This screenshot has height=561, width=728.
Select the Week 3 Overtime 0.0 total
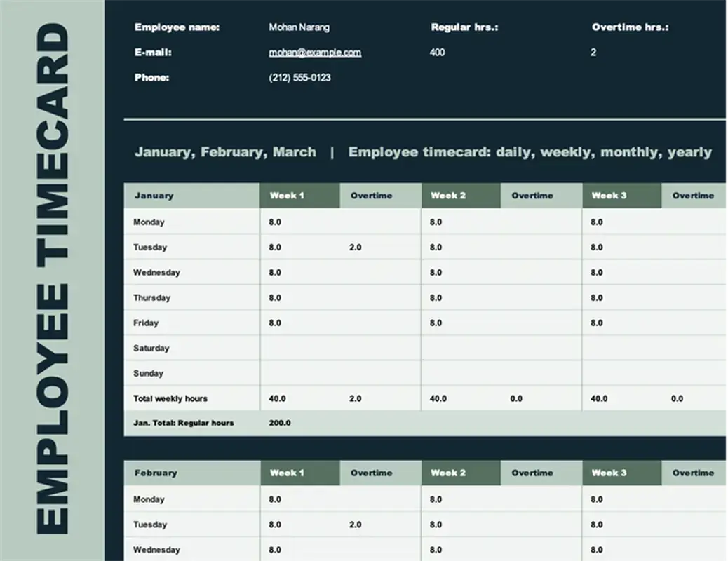678,398
